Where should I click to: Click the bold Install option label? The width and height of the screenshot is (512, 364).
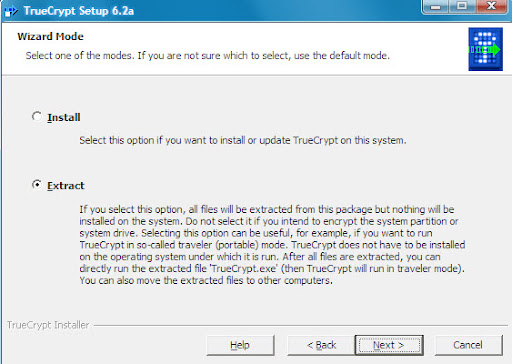pyautogui.click(x=64, y=117)
